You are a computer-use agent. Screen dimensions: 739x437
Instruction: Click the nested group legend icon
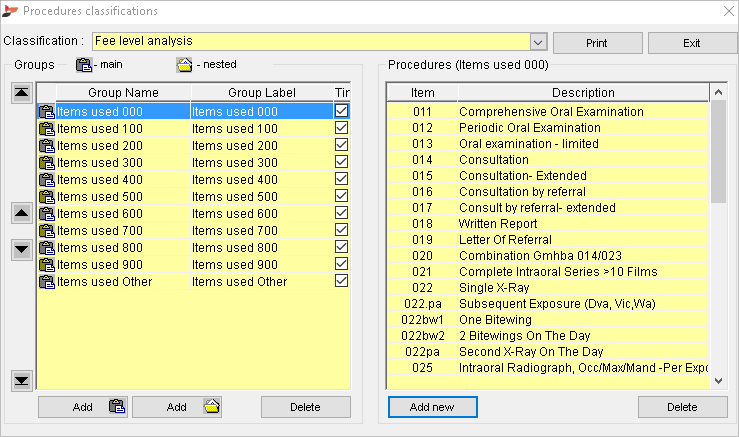point(184,65)
